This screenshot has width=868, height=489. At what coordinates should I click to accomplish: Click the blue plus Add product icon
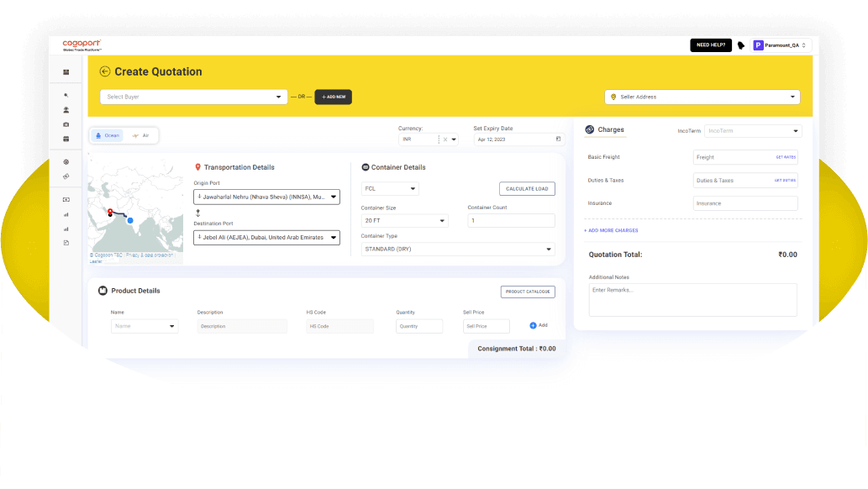click(x=533, y=325)
